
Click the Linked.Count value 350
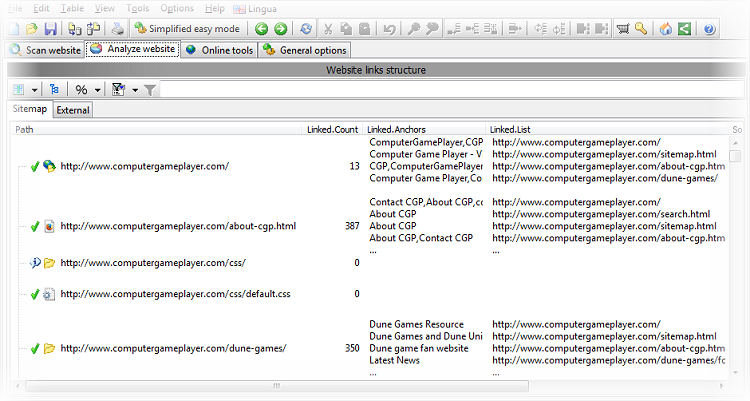point(352,348)
